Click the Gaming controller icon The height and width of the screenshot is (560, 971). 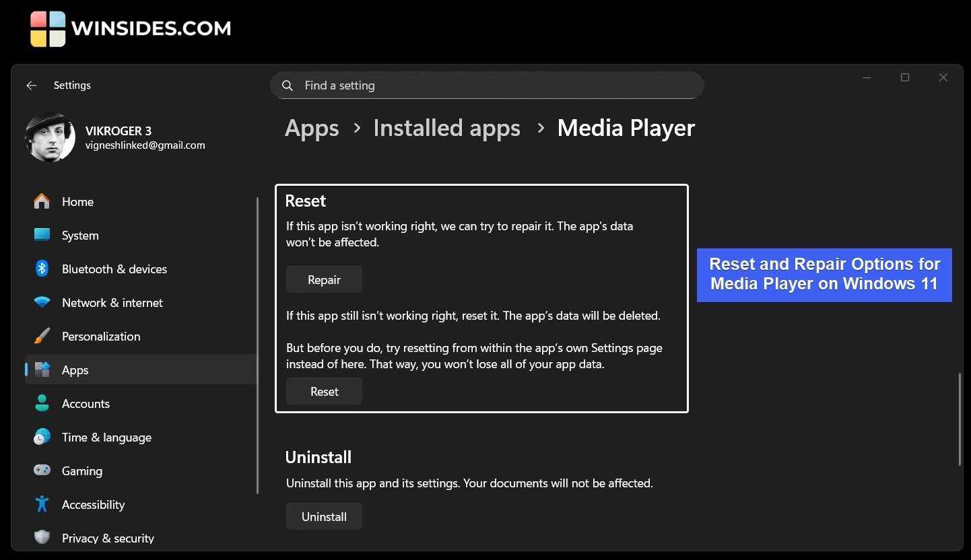[x=42, y=471]
